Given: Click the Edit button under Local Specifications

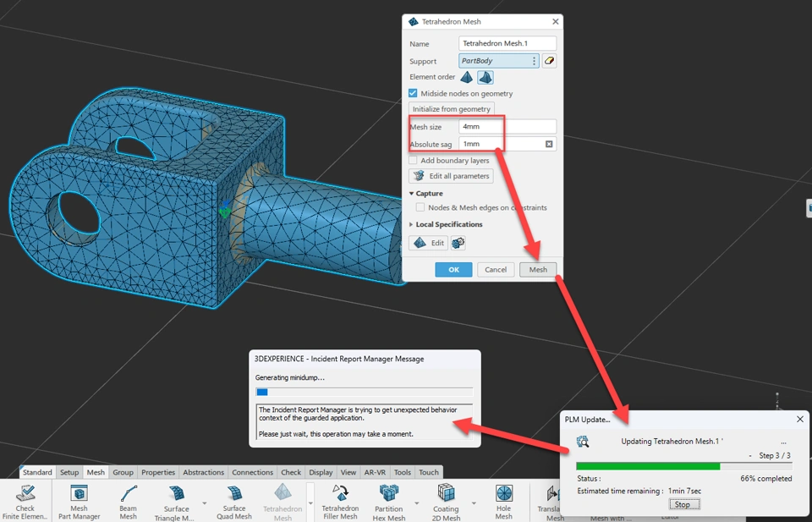Looking at the screenshot, I should tap(428, 243).
